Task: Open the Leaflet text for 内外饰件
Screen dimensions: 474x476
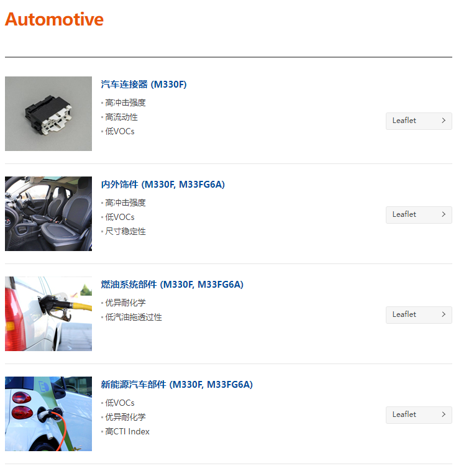Action: [404, 214]
